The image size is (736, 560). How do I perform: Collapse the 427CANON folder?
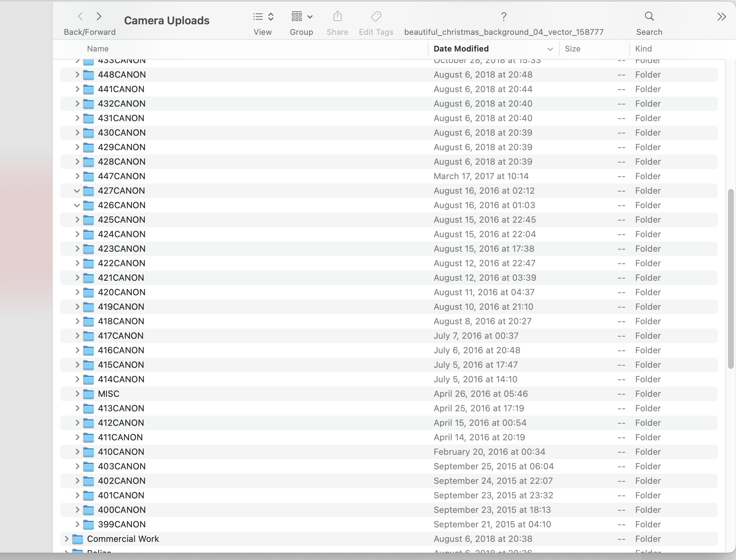pyautogui.click(x=77, y=190)
